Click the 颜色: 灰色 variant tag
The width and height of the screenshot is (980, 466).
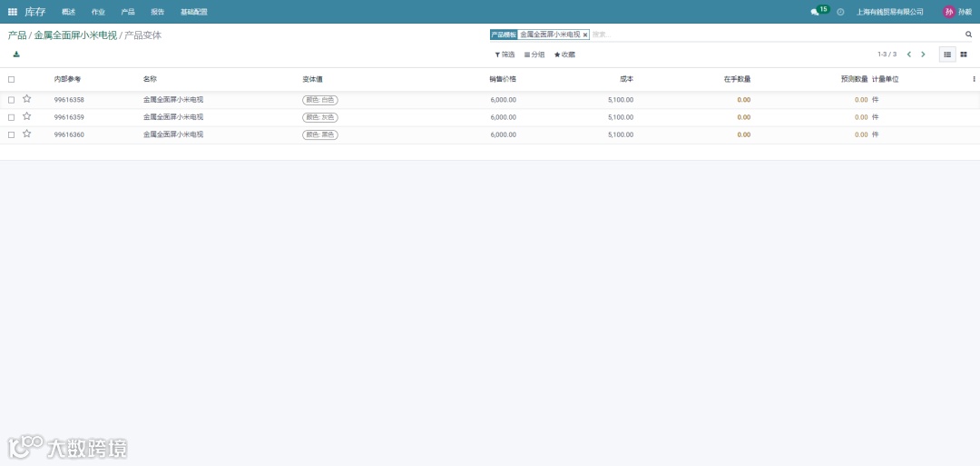[320, 117]
